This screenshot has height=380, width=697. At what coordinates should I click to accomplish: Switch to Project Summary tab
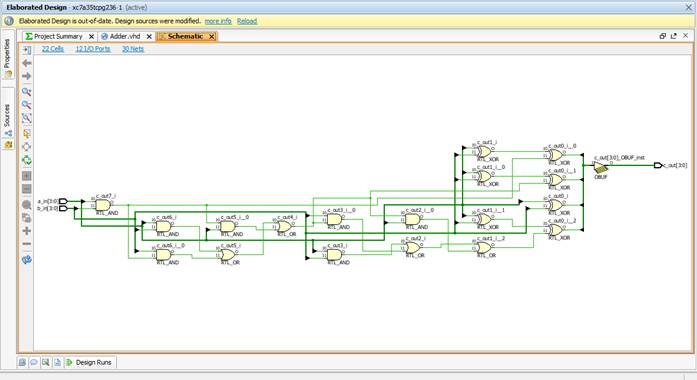(54, 36)
